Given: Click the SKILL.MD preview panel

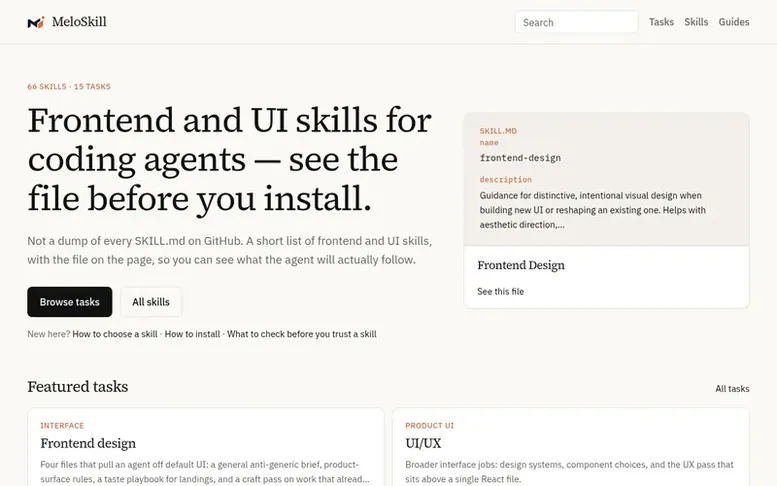Looking at the screenshot, I should point(607,179).
